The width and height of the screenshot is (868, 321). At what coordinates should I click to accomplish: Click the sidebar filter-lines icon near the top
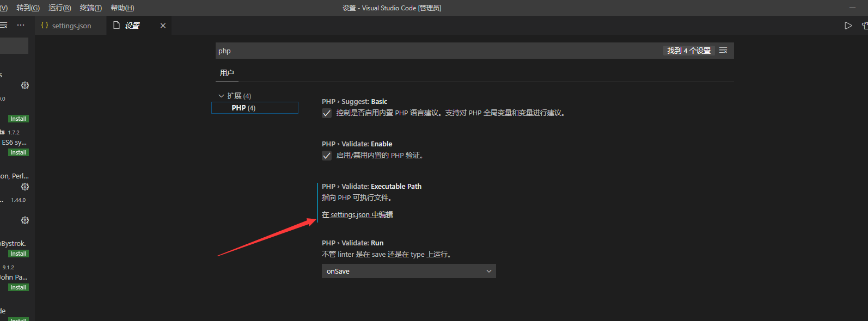click(x=3, y=26)
